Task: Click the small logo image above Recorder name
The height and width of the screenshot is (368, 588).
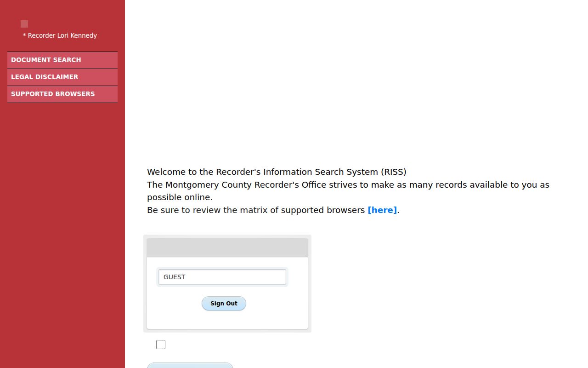Action: pos(24,24)
